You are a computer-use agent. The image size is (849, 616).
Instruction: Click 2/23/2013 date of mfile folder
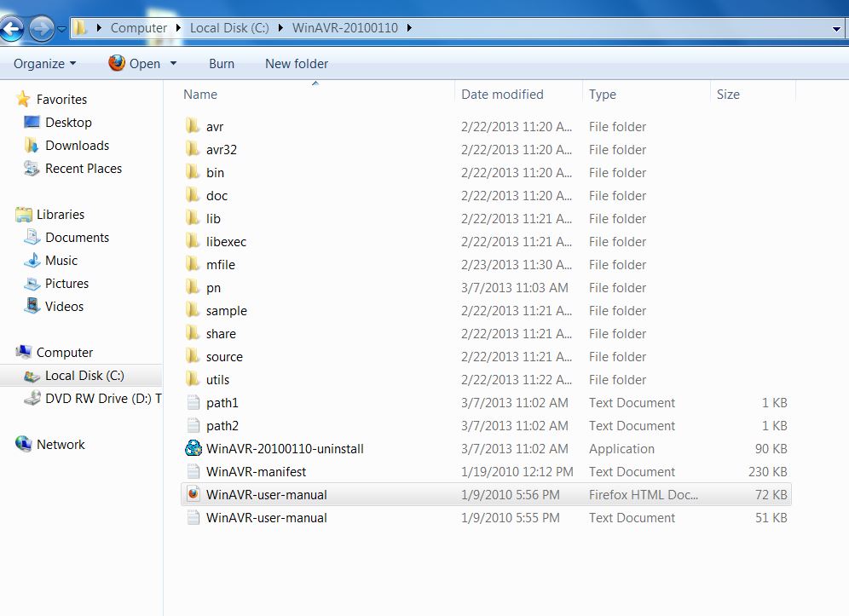(516, 265)
